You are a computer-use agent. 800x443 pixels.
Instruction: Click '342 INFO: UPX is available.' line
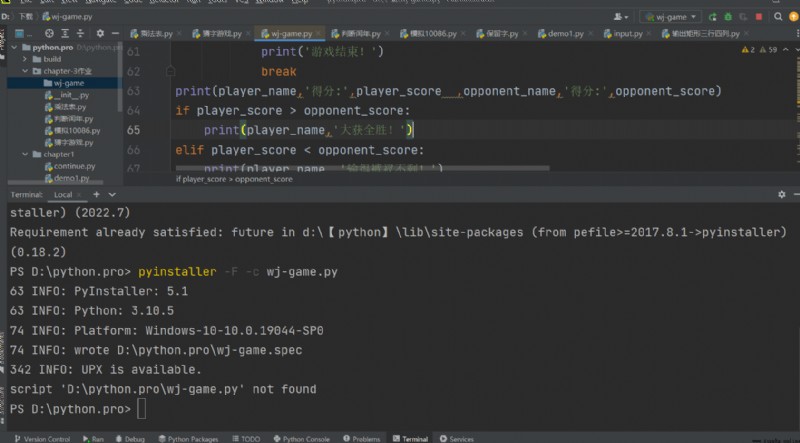coord(106,370)
